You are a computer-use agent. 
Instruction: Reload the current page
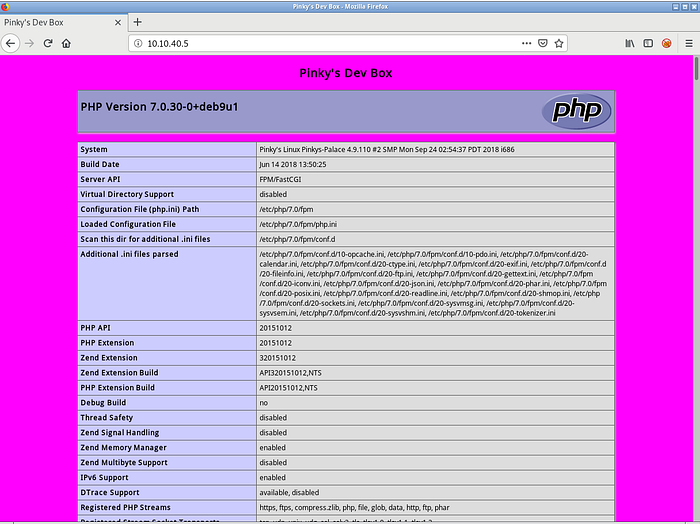pyautogui.click(x=47, y=43)
